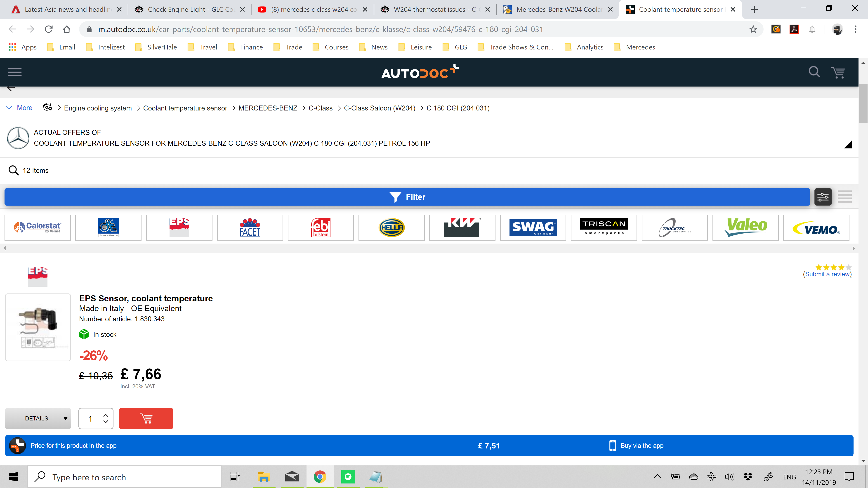Click the Chrome profile avatar
This screenshot has height=488, width=868.
point(837,29)
